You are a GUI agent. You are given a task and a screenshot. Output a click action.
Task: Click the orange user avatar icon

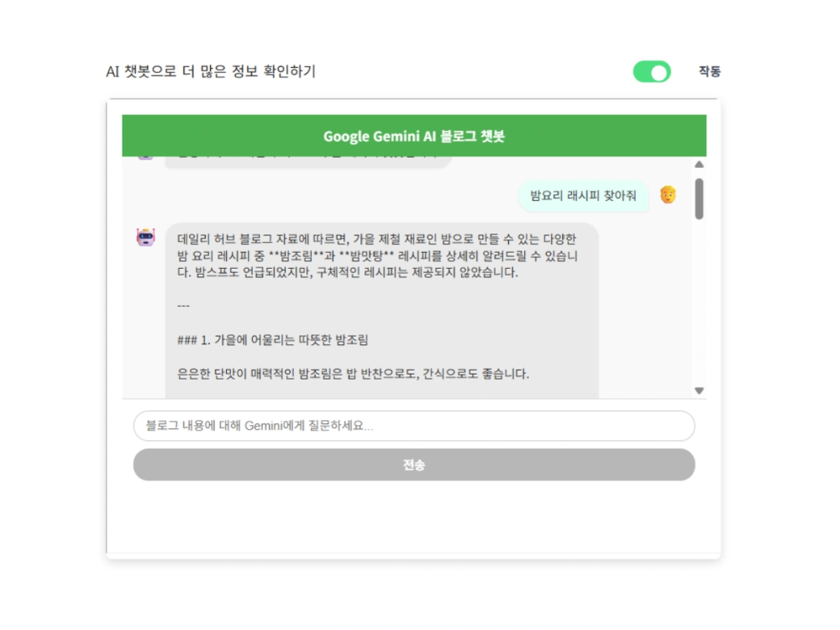pos(668,195)
